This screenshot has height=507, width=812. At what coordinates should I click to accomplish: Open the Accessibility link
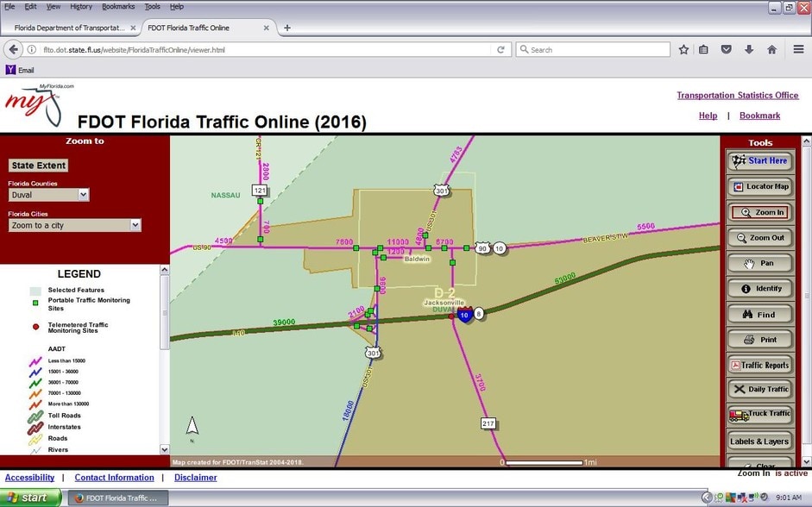click(29, 478)
